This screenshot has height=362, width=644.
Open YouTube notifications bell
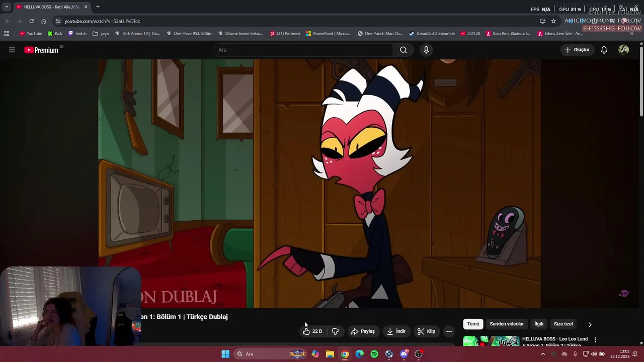pos(604,50)
